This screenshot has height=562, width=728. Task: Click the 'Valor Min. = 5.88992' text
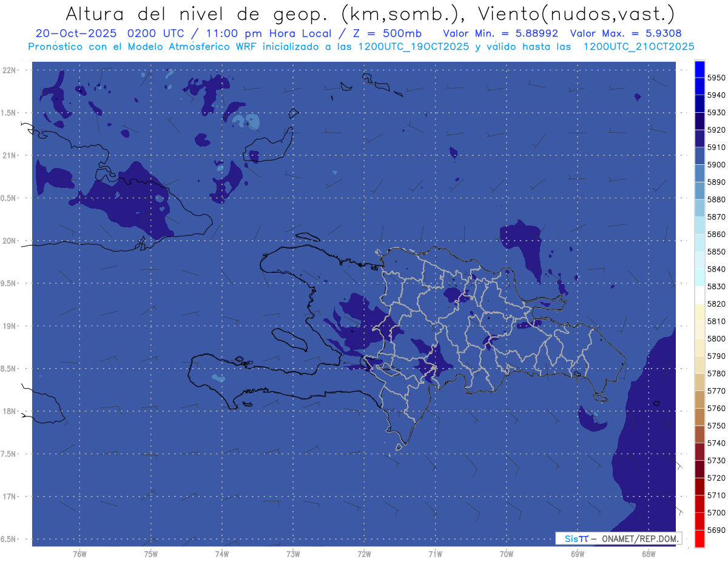coord(500,33)
